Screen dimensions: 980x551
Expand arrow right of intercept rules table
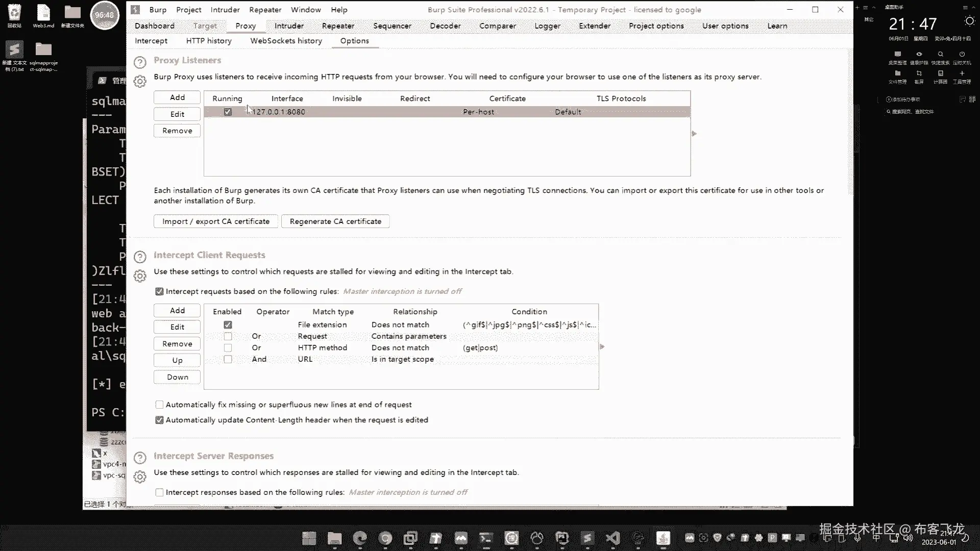[x=602, y=347]
